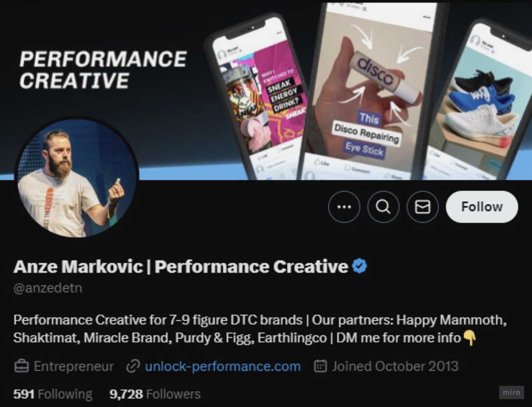The width and height of the screenshot is (532, 407).
Task: Open the Performance Creative banner image
Action: 266,90
